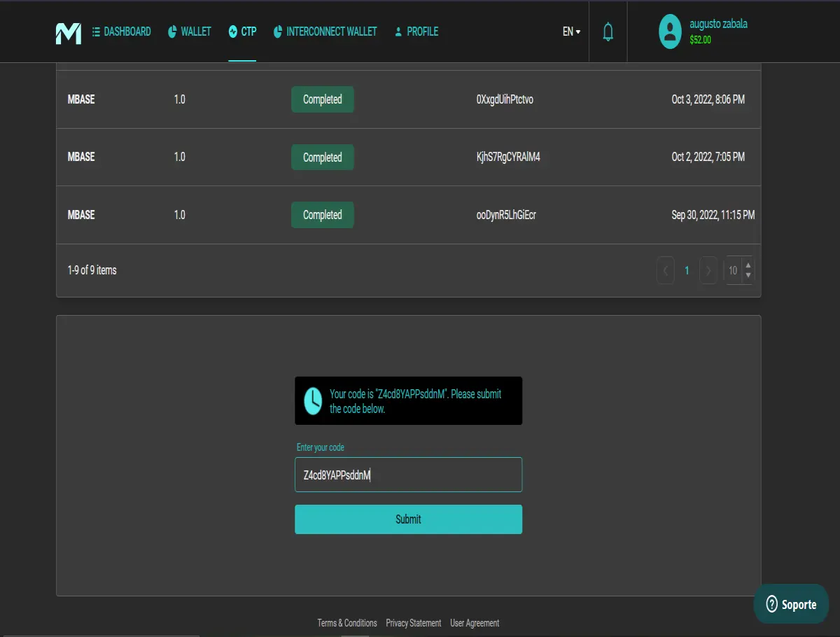
Task: Click the username augusto zabala
Action: (x=719, y=24)
